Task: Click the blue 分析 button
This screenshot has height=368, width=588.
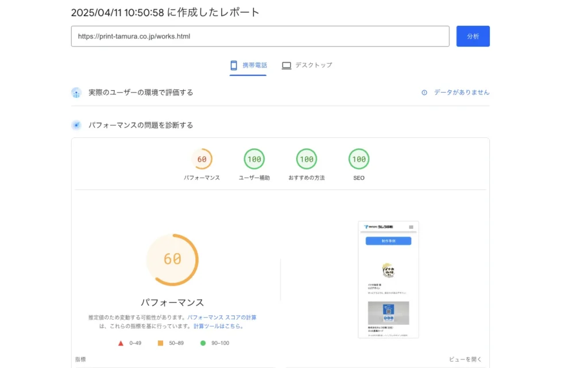Action: click(473, 36)
